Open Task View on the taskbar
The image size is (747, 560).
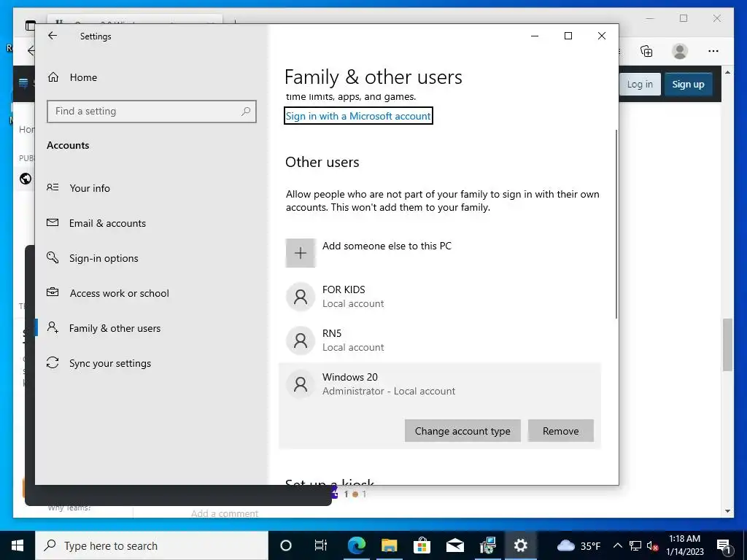pos(321,545)
